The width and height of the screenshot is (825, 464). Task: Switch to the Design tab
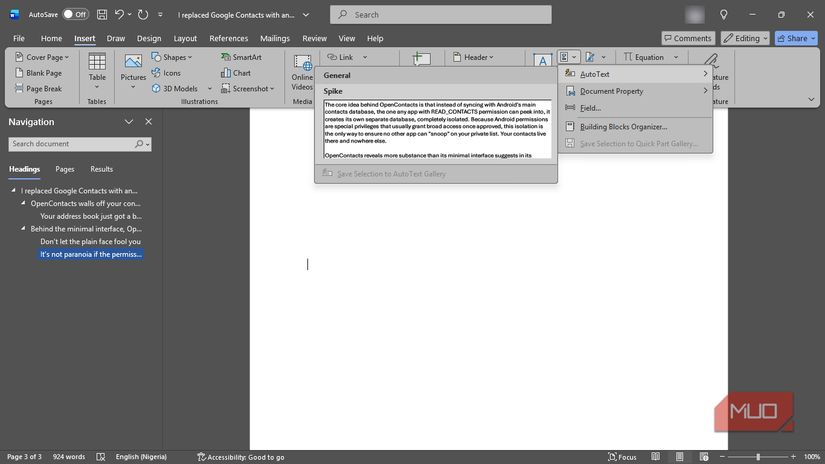[149, 38]
